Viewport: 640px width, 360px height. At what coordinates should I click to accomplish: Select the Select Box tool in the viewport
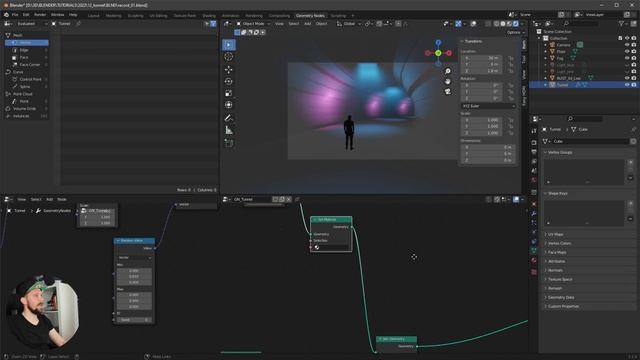(x=229, y=44)
